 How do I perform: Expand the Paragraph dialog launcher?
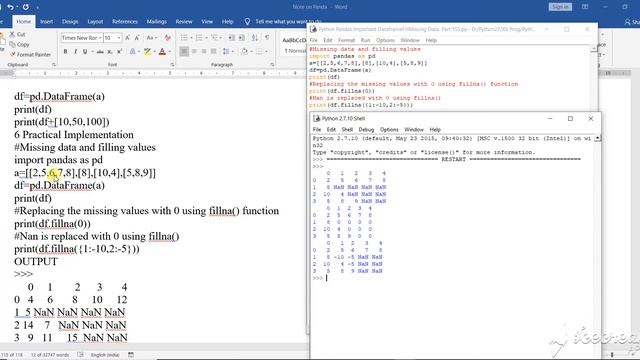272,65
